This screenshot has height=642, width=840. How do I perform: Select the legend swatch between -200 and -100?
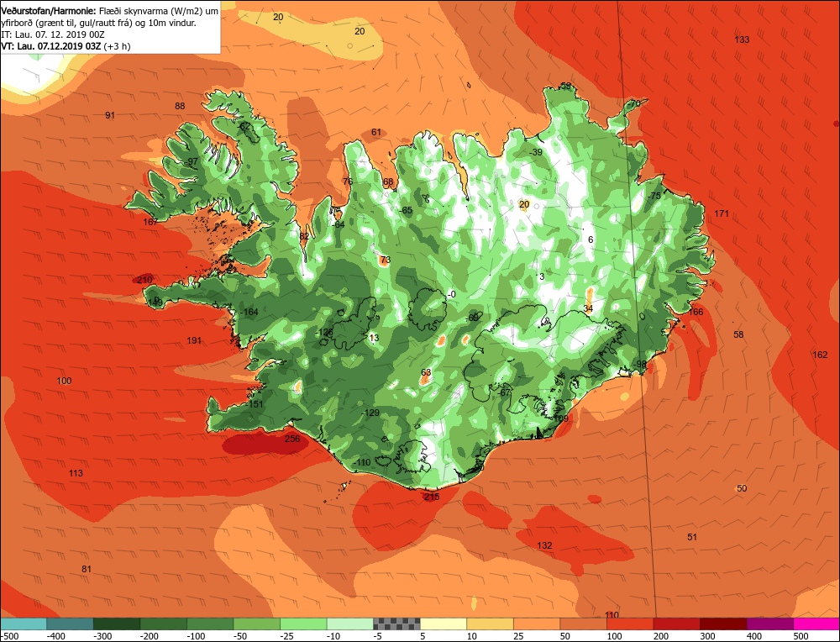pos(164,624)
